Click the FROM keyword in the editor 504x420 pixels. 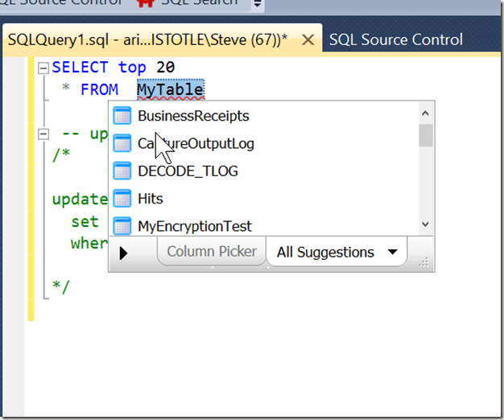coord(99,89)
